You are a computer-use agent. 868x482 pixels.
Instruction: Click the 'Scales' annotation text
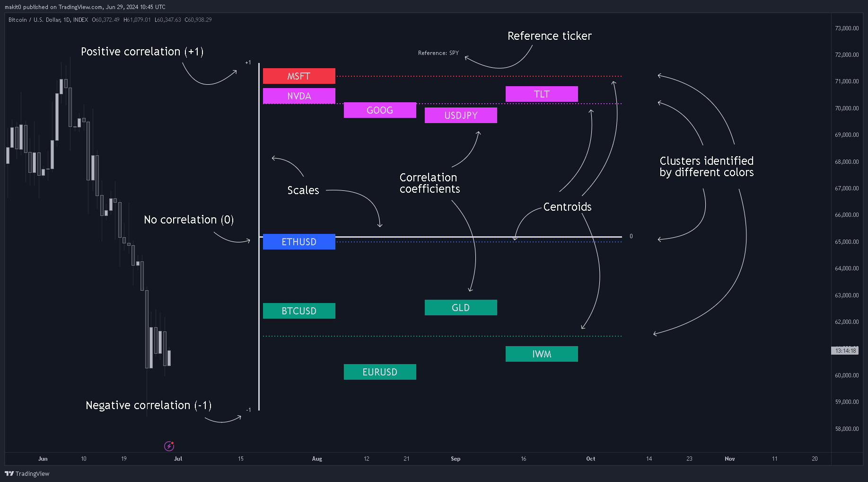[x=303, y=190]
